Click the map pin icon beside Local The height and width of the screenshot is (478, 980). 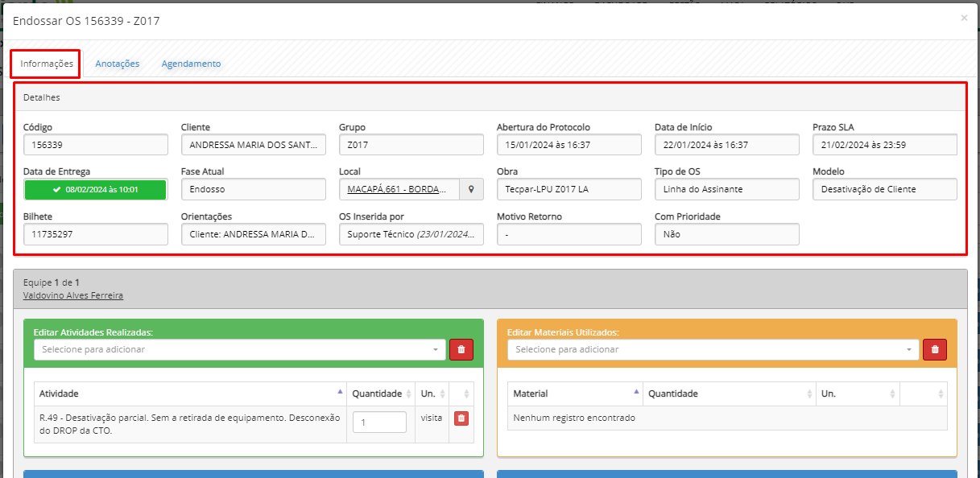click(x=471, y=189)
